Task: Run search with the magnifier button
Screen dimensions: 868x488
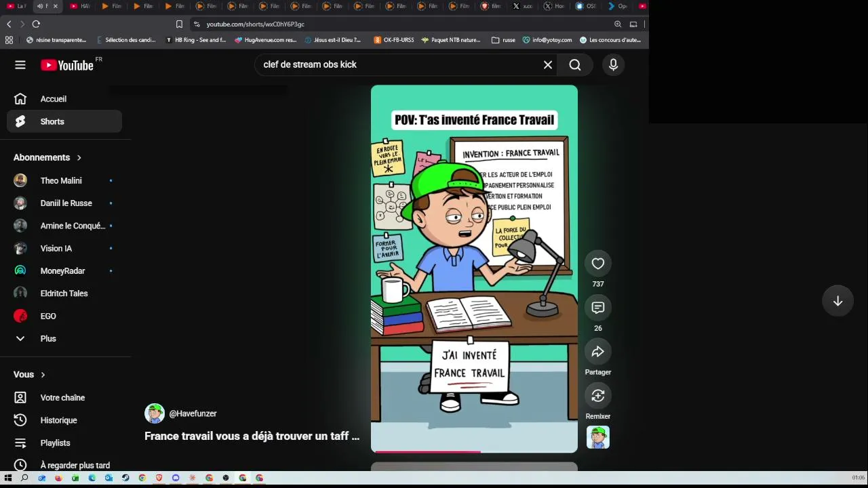Action: coord(575,65)
